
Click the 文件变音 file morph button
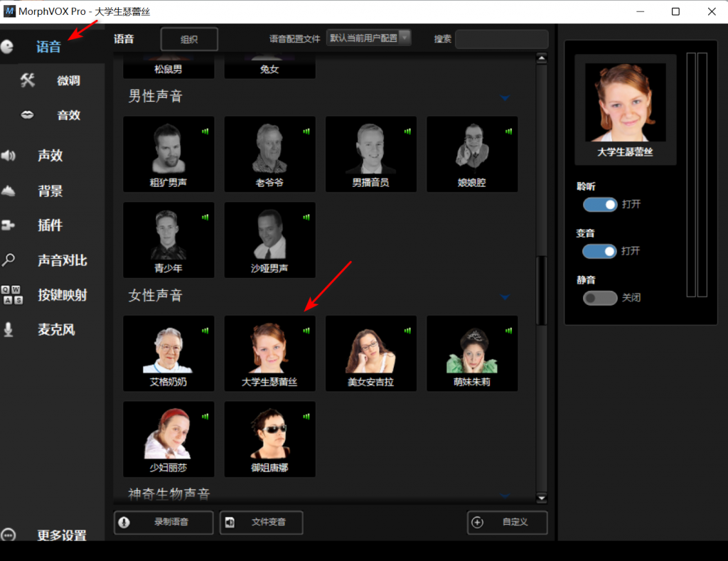262,523
